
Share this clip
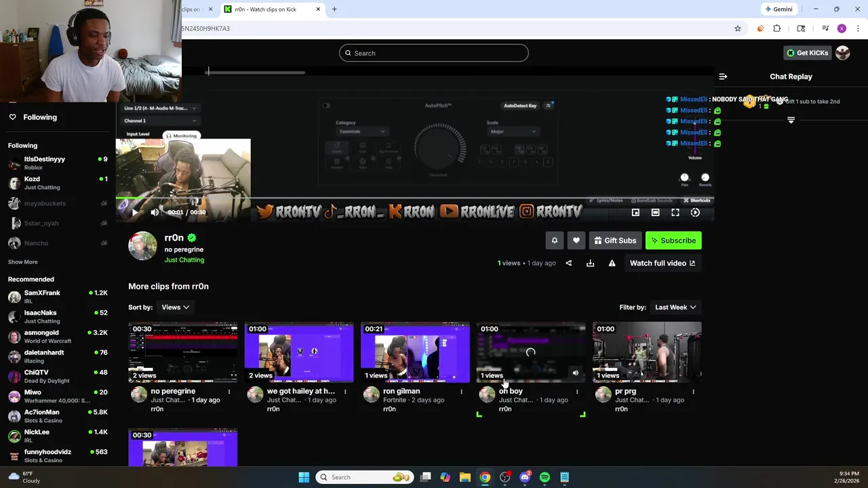point(569,263)
